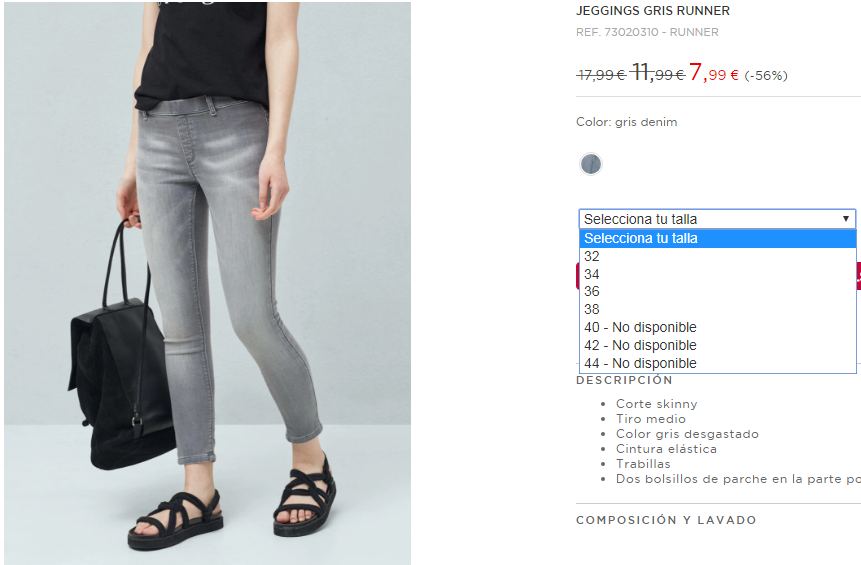Image resolution: width=861 pixels, height=565 pixels.
Task: Click the red button edge right of size list
Action: pos(858,276)
